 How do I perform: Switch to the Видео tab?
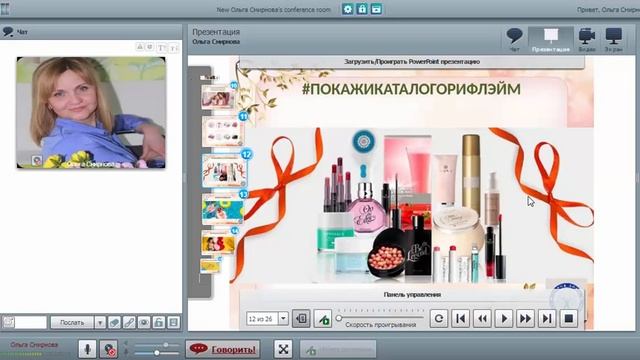587,40
